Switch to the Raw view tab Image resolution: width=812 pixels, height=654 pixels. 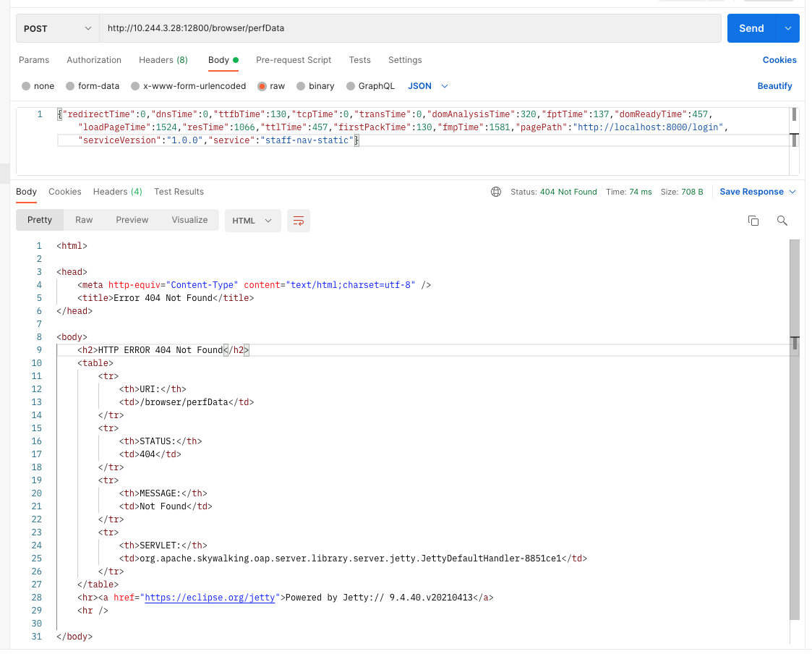pyautogui.click(x=84, y=220)
